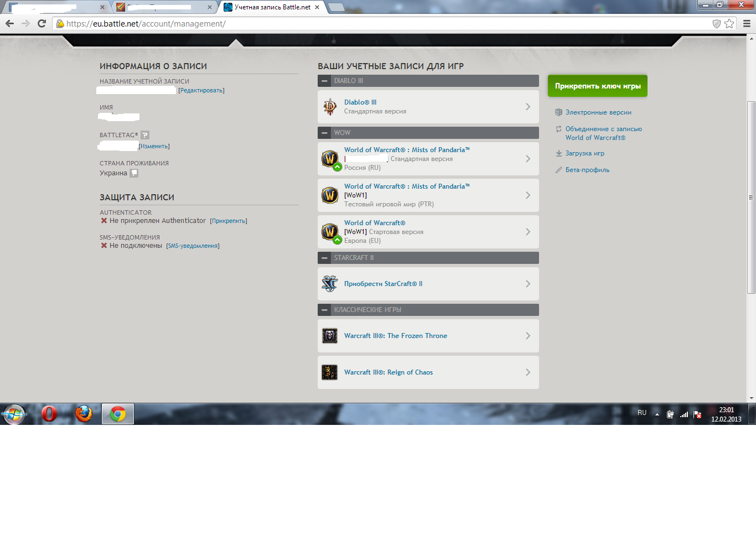
Task: Click the Изменить BattleTag link
Action: click(x=154, y=146)
